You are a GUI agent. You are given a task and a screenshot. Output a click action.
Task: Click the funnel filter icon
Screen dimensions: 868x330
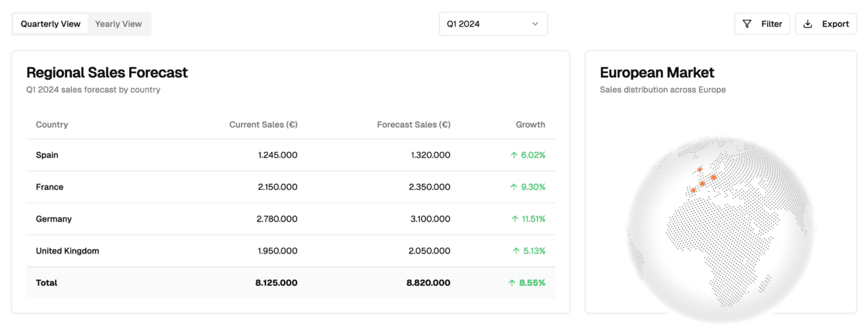pyautogui.click(x=747, y=24)
